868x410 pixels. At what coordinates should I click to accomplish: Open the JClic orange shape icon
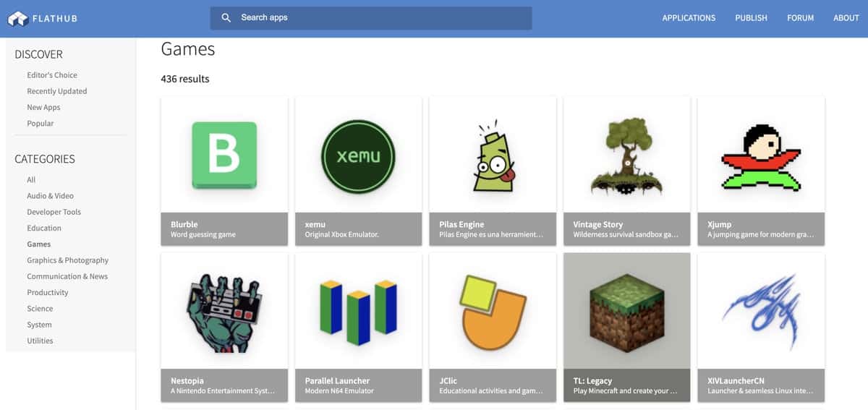tap(493, 313)
